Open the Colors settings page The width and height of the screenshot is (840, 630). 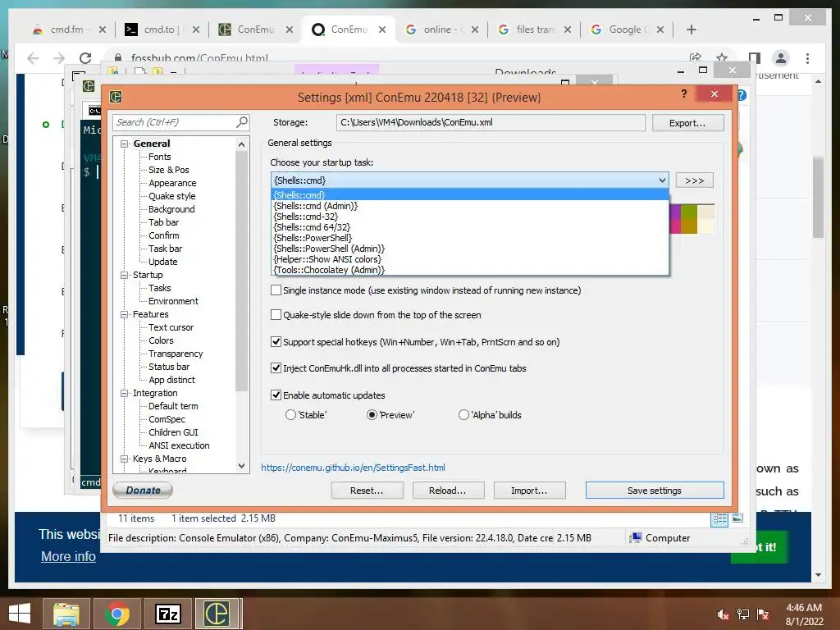[x=161, y=340]
